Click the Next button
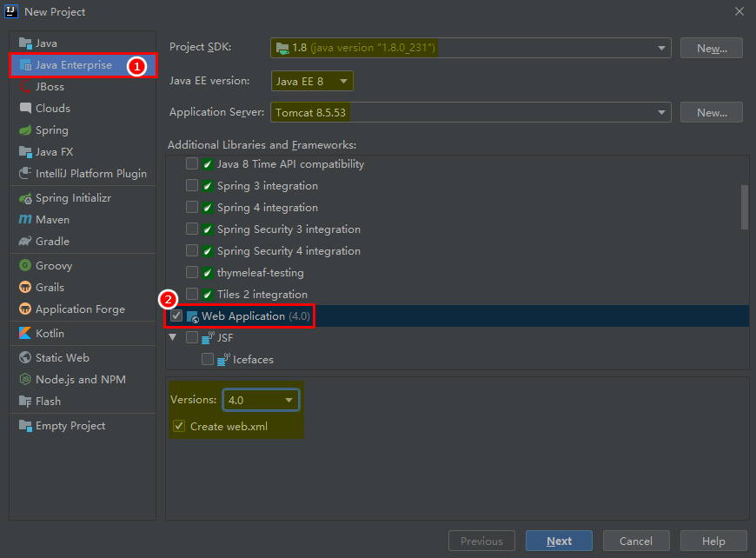 click(559, 541)
